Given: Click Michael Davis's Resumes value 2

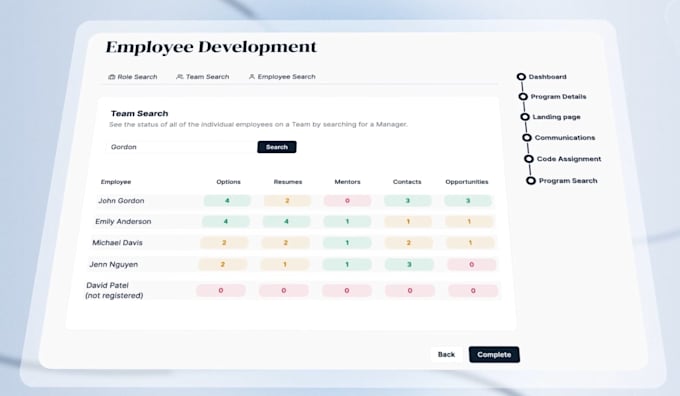Looking at the screenshot, I should point(285,242).
